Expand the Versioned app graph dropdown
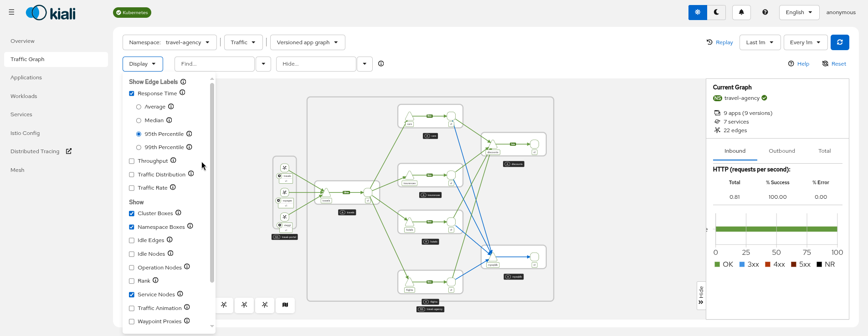Screen dimensions: 868x336 click(x=307, y=42)
